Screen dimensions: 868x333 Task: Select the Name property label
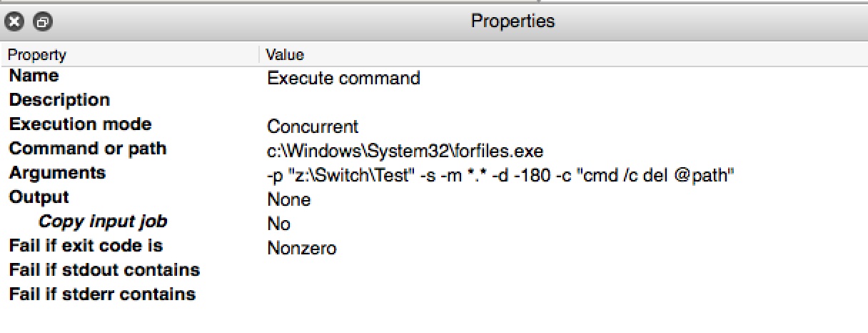(34, 76)
